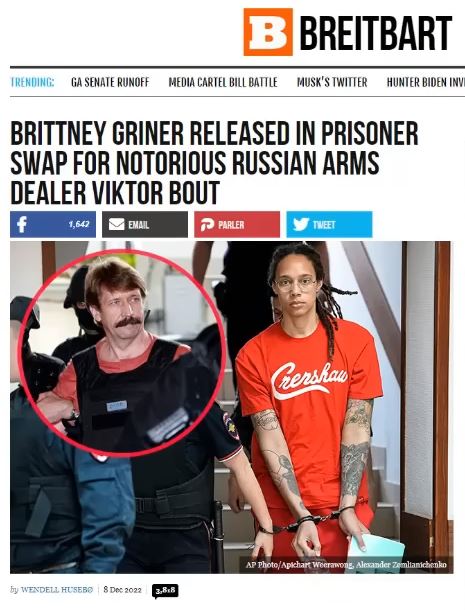Click the BREITBART wordmark text
The width and height of the screenshot is (465, 610).
[x=376, y=33]
